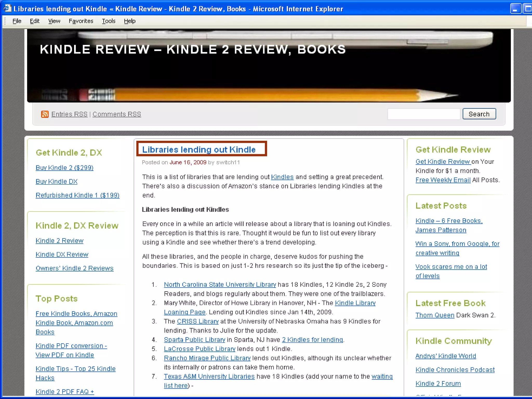Viewport: 532px width, 399px height.
Task: Click the Internet Explorer page icon in title bar
Action: [7, 8]
